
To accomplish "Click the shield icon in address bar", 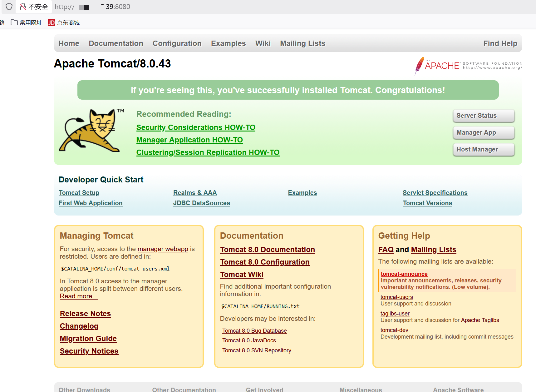I will (x=9, y=7).
